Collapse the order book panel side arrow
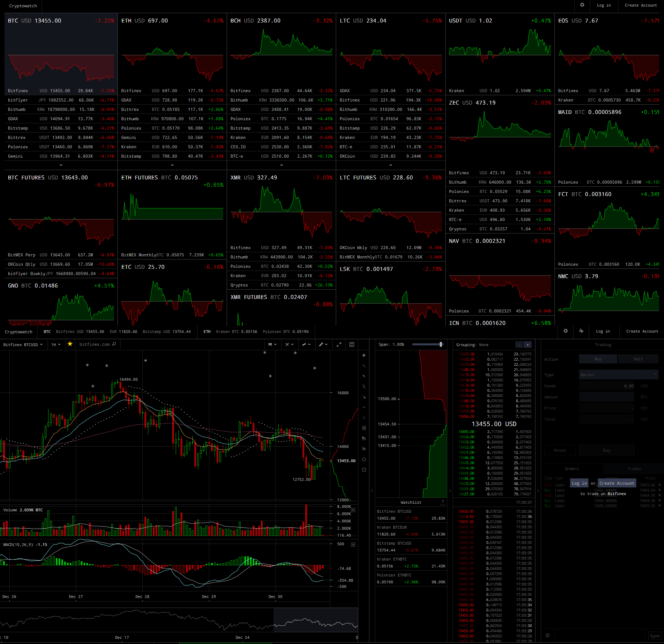664x644 pixels. [x=538, y=491]
